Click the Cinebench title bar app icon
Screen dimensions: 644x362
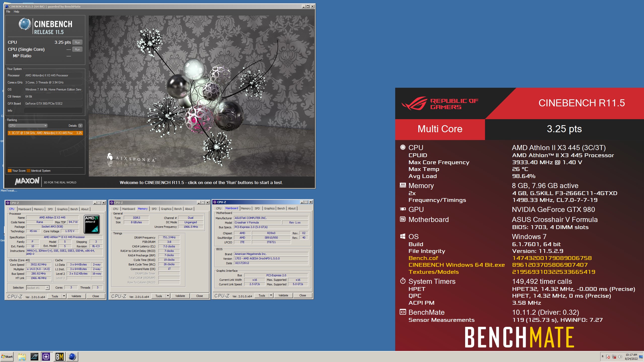[x=7, y=7]
